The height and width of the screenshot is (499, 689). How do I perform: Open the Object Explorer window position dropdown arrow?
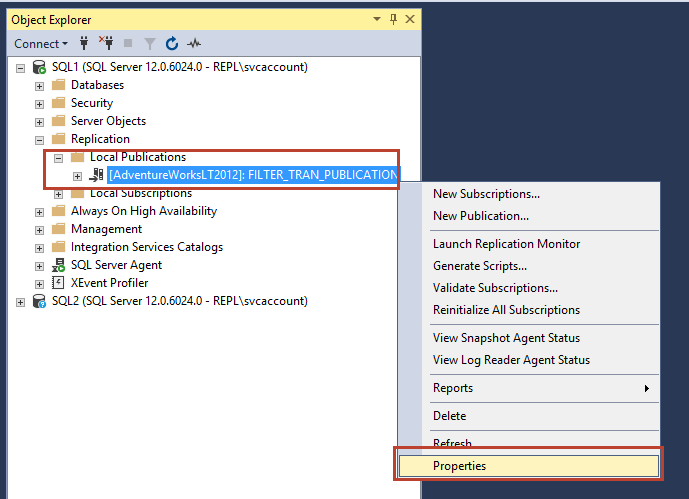[x=377, y=19]
